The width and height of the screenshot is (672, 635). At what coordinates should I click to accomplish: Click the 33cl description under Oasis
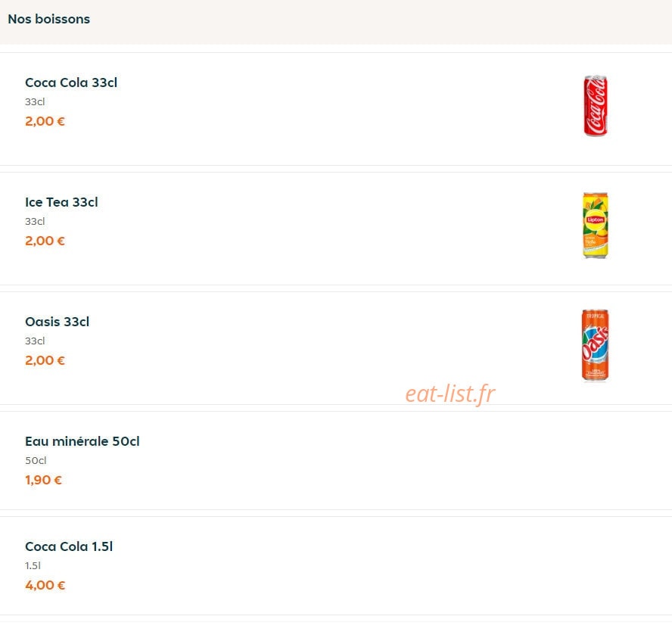point(35,341)
